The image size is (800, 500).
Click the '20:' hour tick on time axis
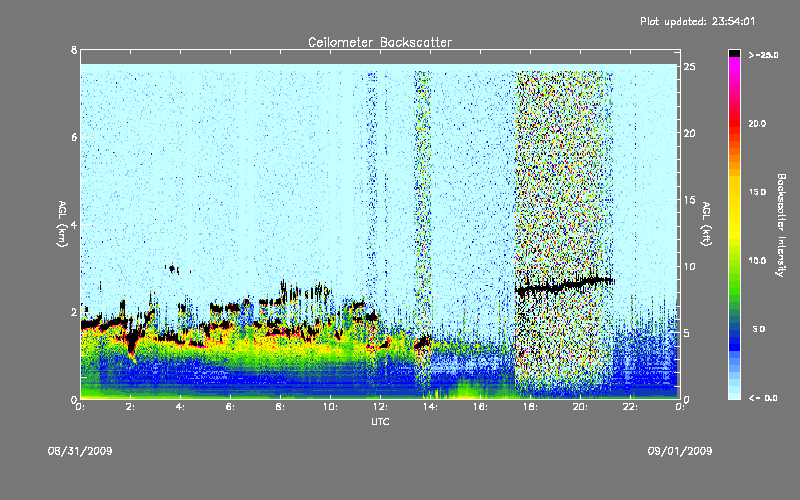pos(580,407)
